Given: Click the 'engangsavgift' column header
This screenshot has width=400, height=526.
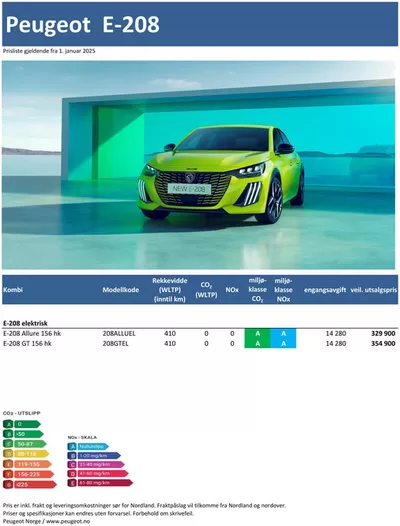Looking at the screenshot, I should 325,290.
